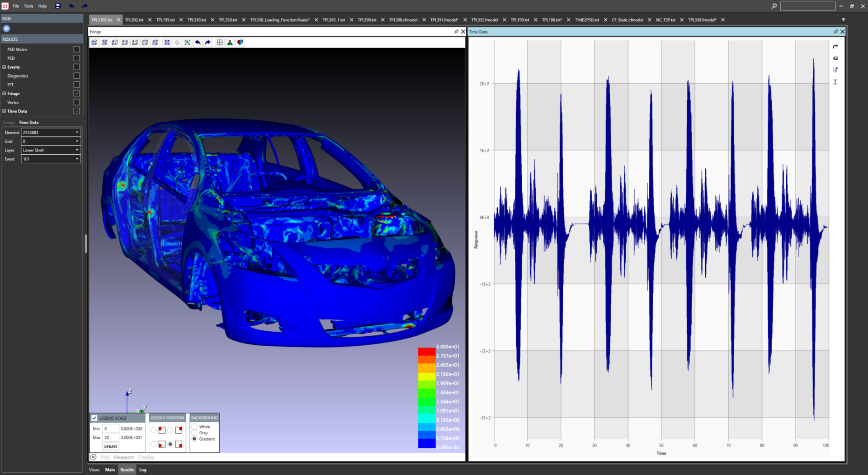Click the search magnifier icon
This screenshot has width=868, height=475.
click(x=774, y=6)
